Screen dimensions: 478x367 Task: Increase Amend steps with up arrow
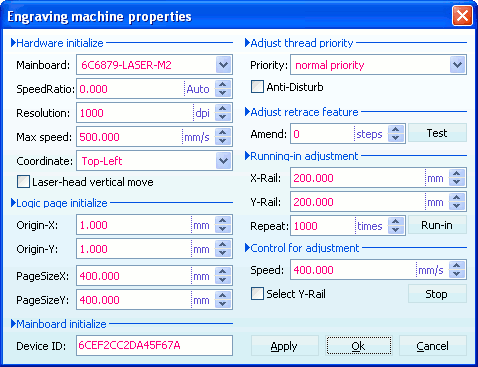[x=396, y=130]
